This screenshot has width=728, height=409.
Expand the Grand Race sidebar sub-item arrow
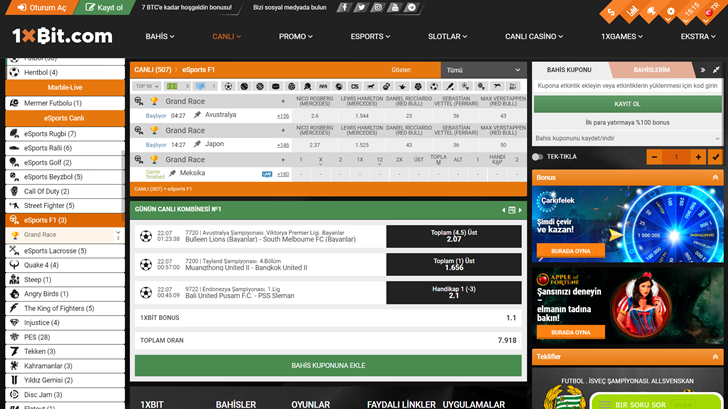click(118, 233)
